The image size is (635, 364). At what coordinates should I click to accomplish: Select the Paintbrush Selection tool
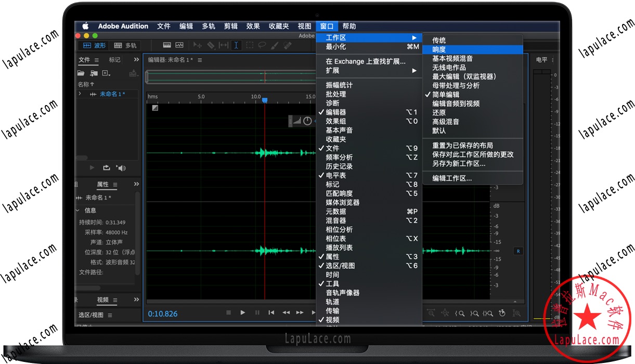coord(274,45)
